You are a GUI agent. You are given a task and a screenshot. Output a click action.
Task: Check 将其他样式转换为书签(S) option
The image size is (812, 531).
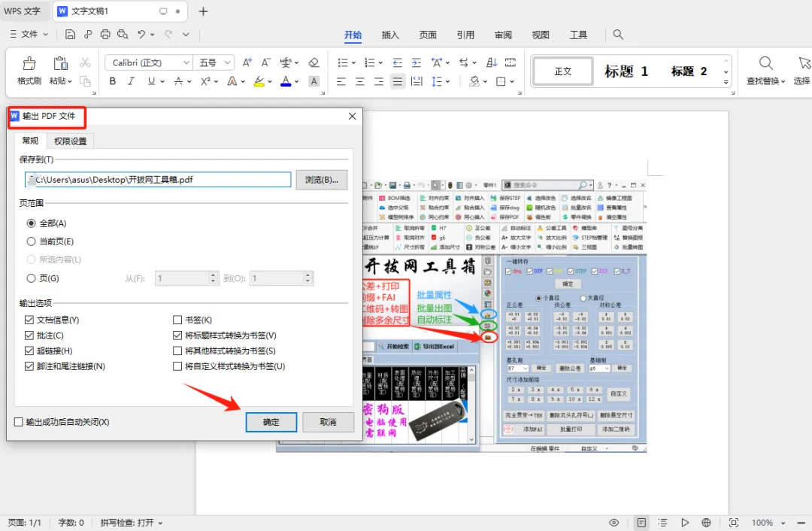tap(177, 350)
